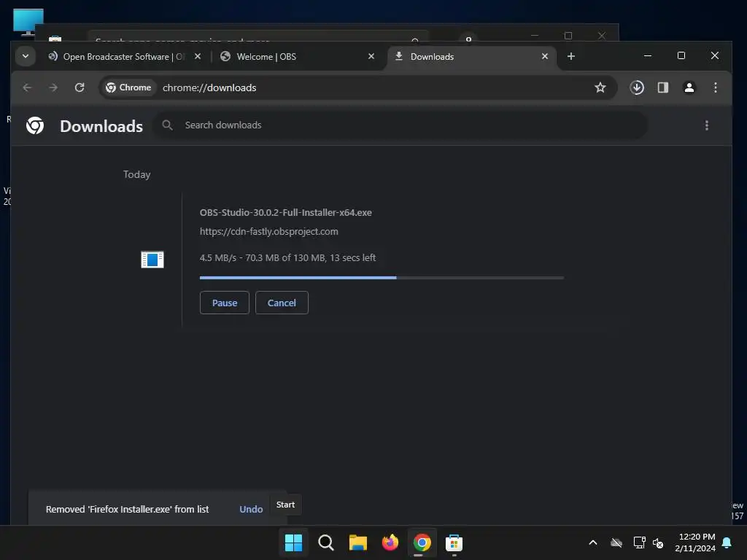The width and height of the screenshot is (747, 560).
Task: Switch to the Welcome | OBS tab
Action: [297, 57]
